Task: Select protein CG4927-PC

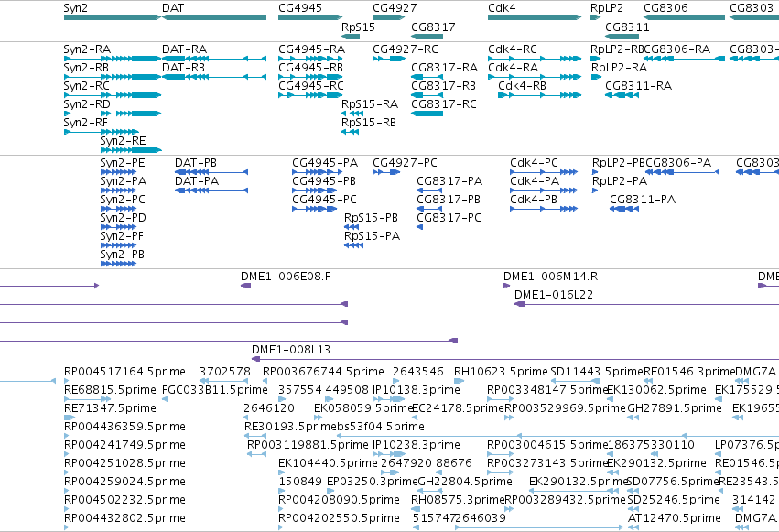Action: coord(386,172)
